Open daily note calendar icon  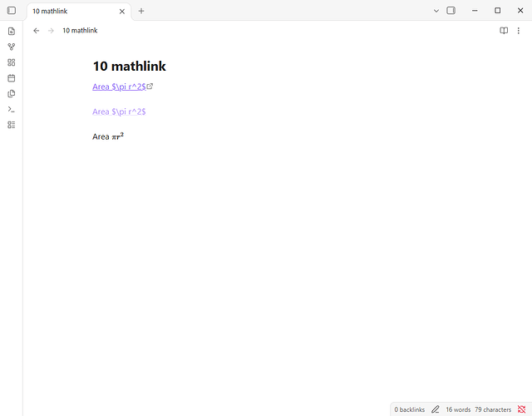pyautogui.click(x=12, y=78)
